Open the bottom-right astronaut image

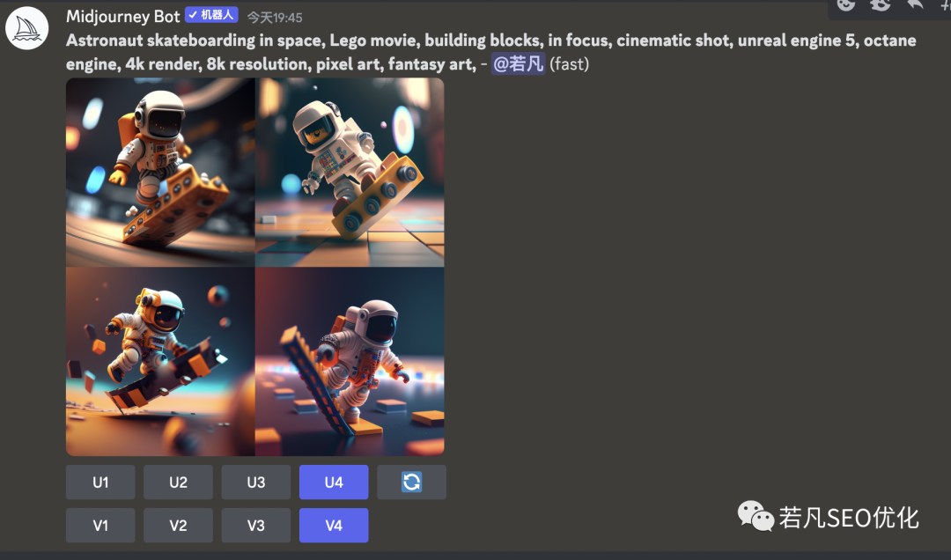point(350,361)
